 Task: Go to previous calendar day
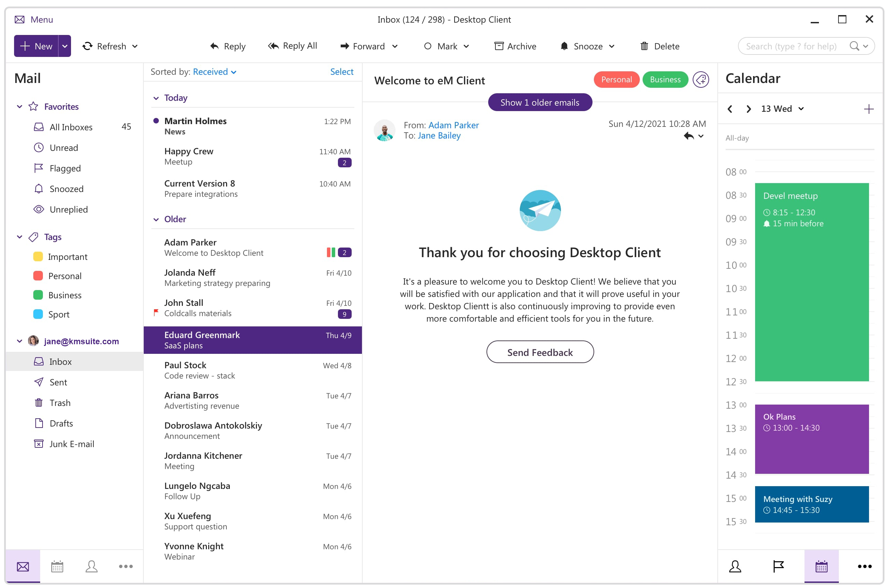pyautogui.click(x=730, y=109)
